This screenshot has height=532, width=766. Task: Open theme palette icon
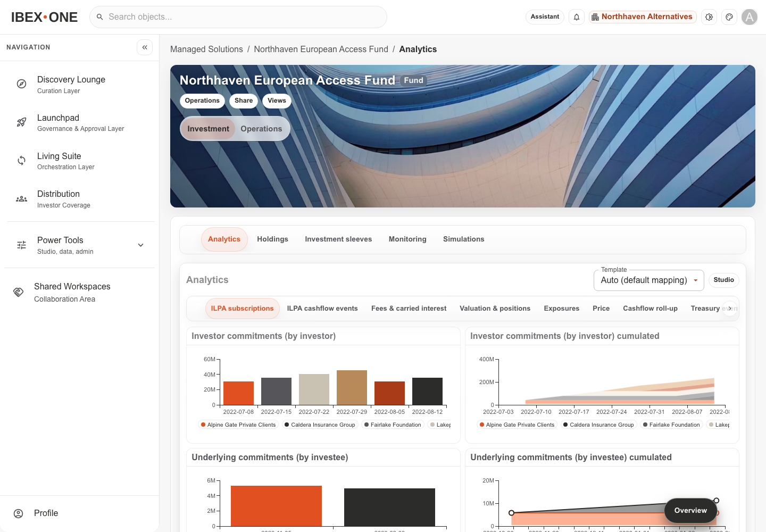(x=729, y=17)
